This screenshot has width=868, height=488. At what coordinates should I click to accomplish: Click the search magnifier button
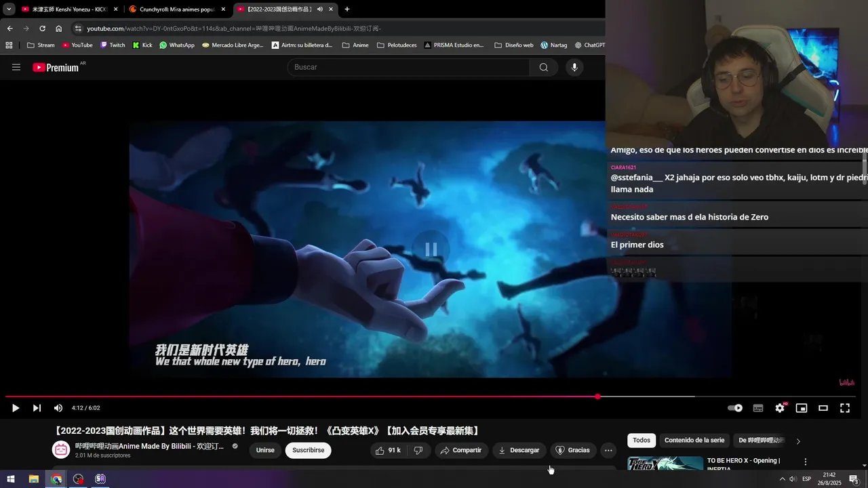544,67
